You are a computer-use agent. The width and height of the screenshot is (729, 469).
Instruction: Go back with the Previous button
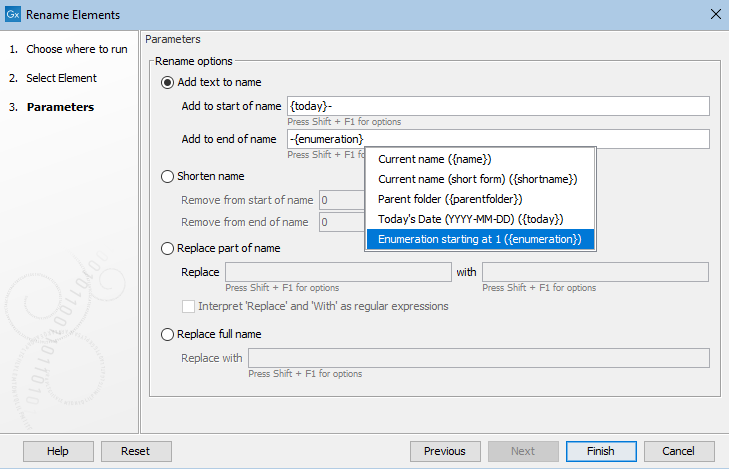click(x=444, y=451)
